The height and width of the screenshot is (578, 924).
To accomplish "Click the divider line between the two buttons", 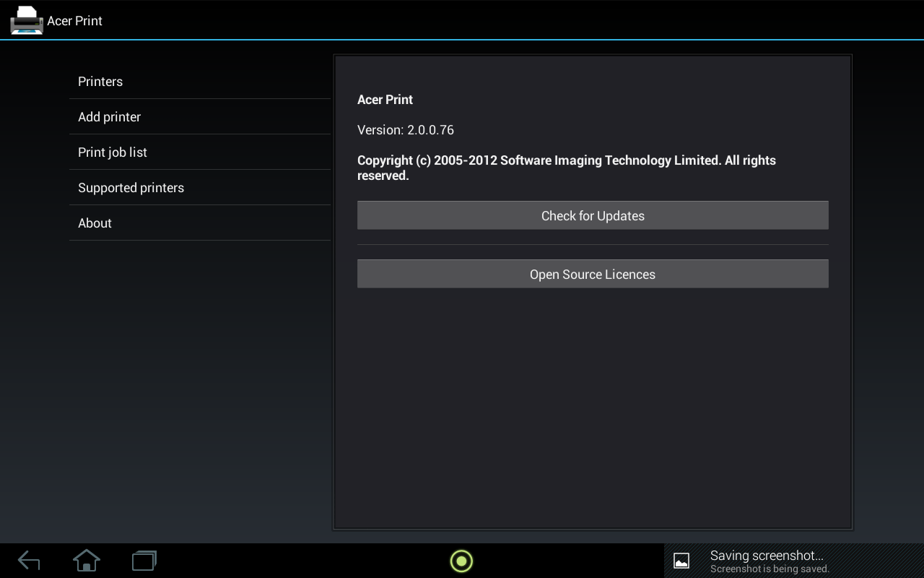I will click(x=592, y=245).
